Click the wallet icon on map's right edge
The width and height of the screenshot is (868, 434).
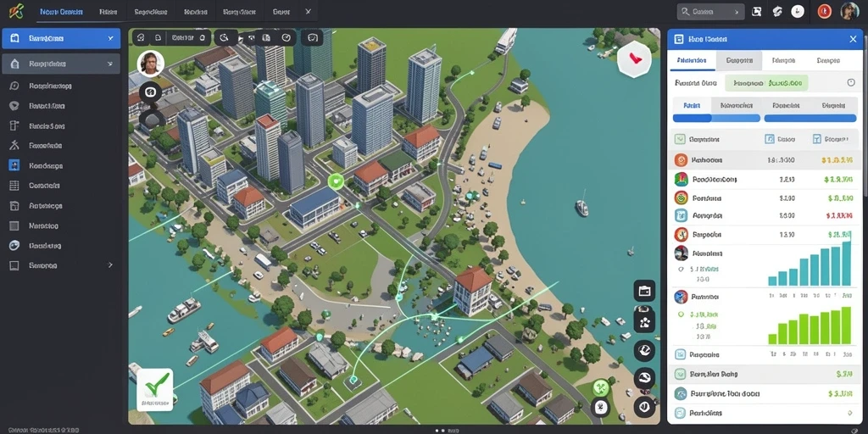(x=644, y=291)
